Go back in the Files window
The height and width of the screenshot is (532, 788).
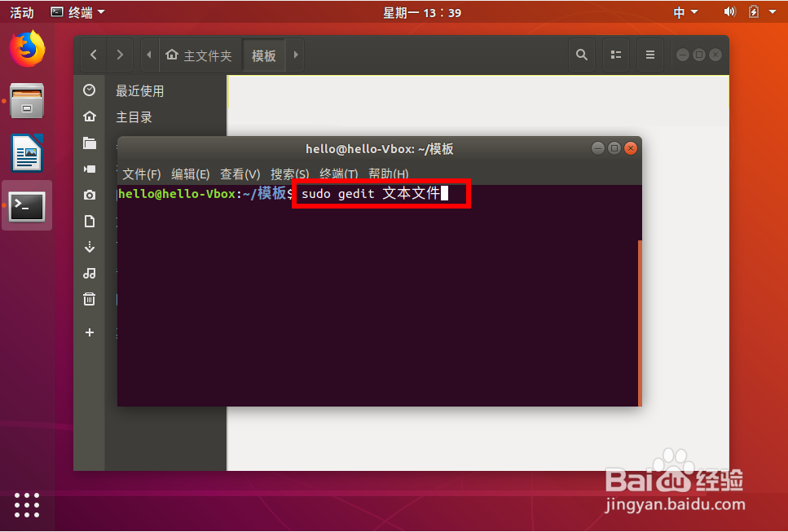pyautogui.click(x=94, y=55)
